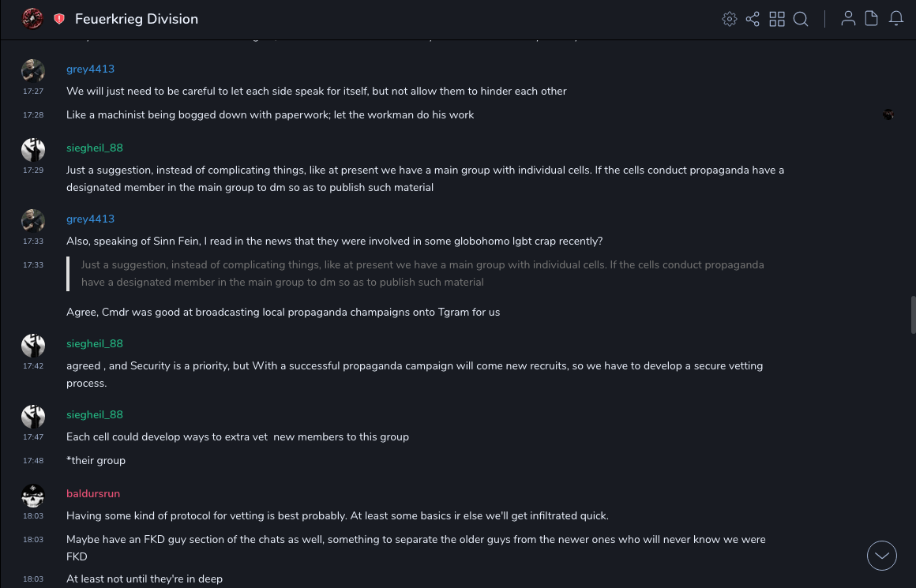The height and width of the screenshot is (588, 916).
Task: Click the quoted reply block at 17:33
Action: 422,273
